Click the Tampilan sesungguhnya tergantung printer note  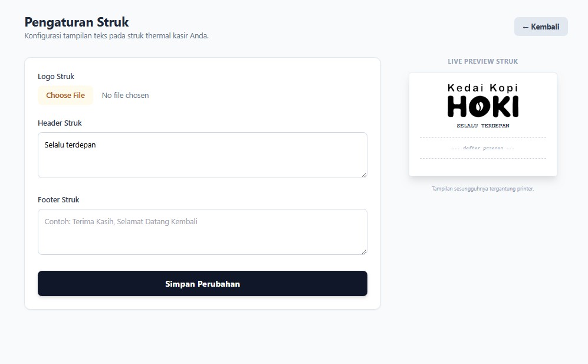482,189
